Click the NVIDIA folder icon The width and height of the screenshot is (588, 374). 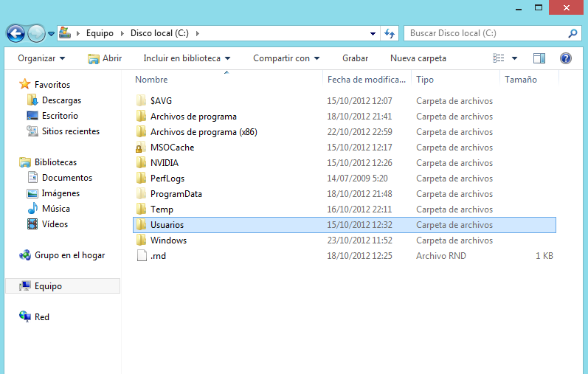point(141,163)
